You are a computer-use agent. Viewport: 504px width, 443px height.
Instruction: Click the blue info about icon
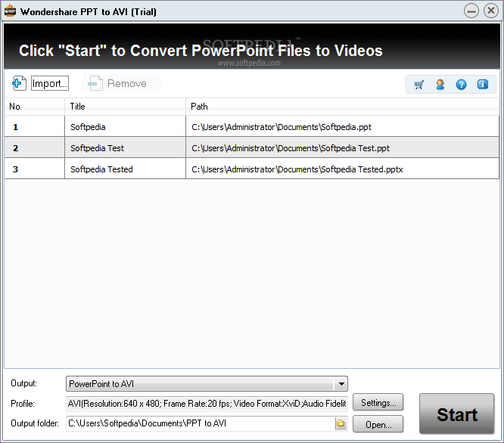[x=483, y=85]
